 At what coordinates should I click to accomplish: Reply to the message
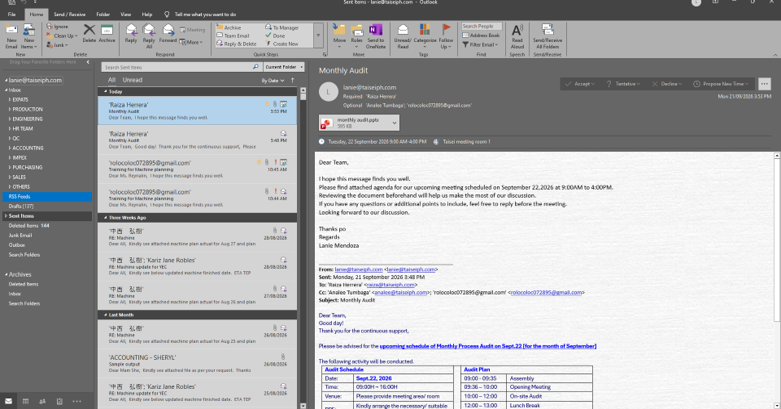131,34
